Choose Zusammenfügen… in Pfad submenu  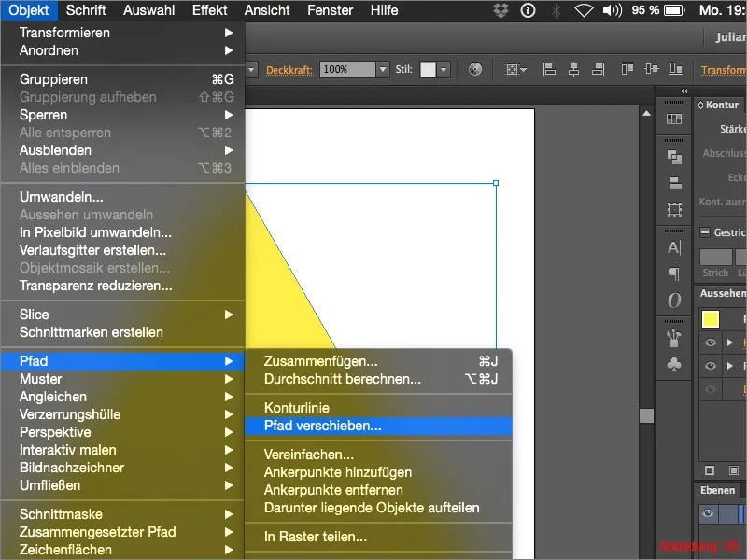tap(378, 361)
